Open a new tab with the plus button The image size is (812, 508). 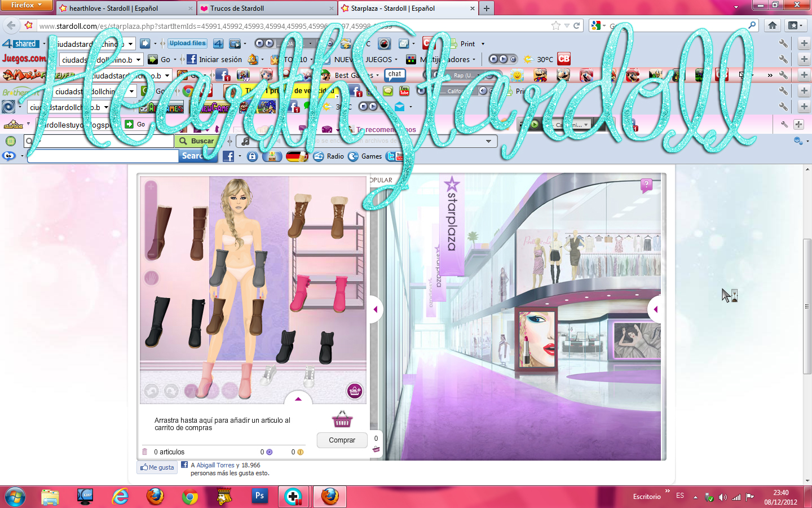click(486, 8)
